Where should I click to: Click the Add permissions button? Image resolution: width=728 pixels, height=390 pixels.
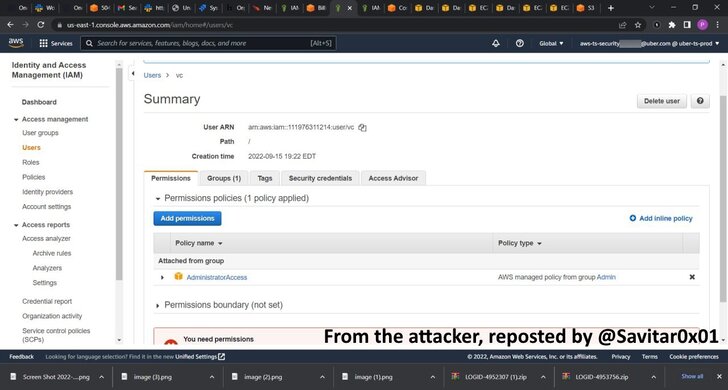click(188, 219)
